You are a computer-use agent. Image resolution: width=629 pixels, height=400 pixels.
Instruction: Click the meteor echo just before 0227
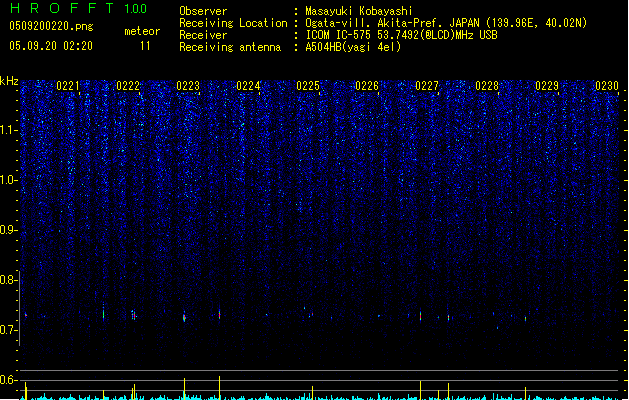[420, 315]
